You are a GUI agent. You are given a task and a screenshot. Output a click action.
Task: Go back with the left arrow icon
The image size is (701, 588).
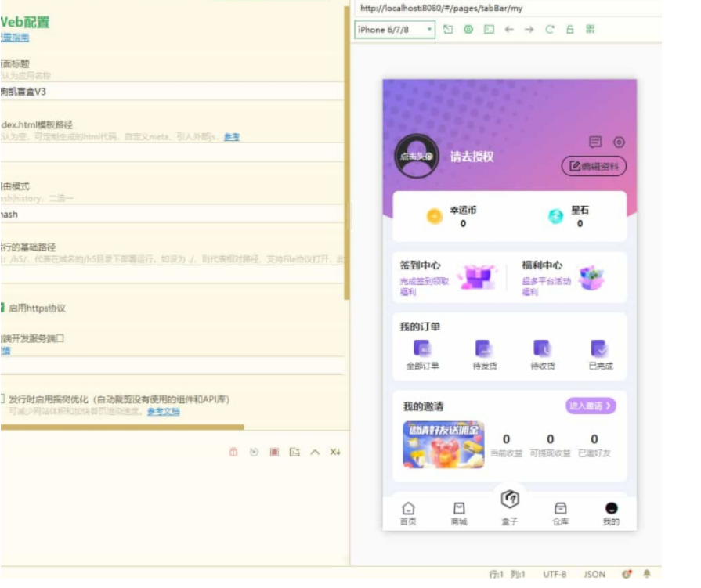pyautogui.click(x=509, y=30)
